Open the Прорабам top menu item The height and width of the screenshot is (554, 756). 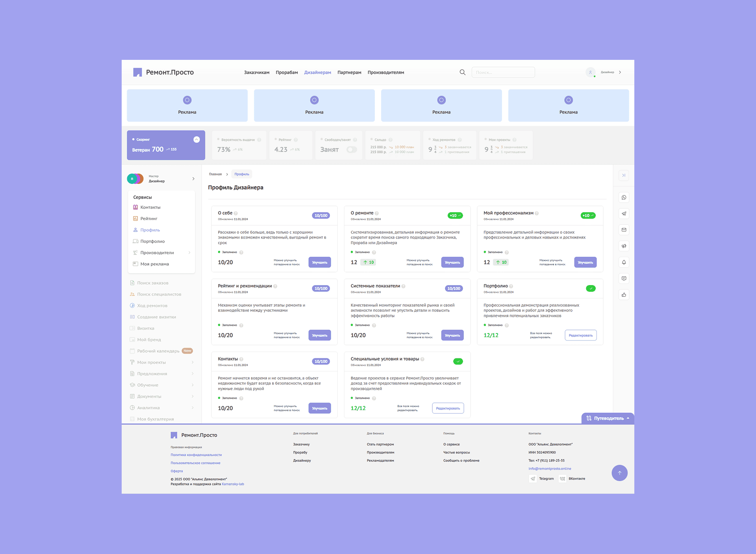tap(287, 72)
